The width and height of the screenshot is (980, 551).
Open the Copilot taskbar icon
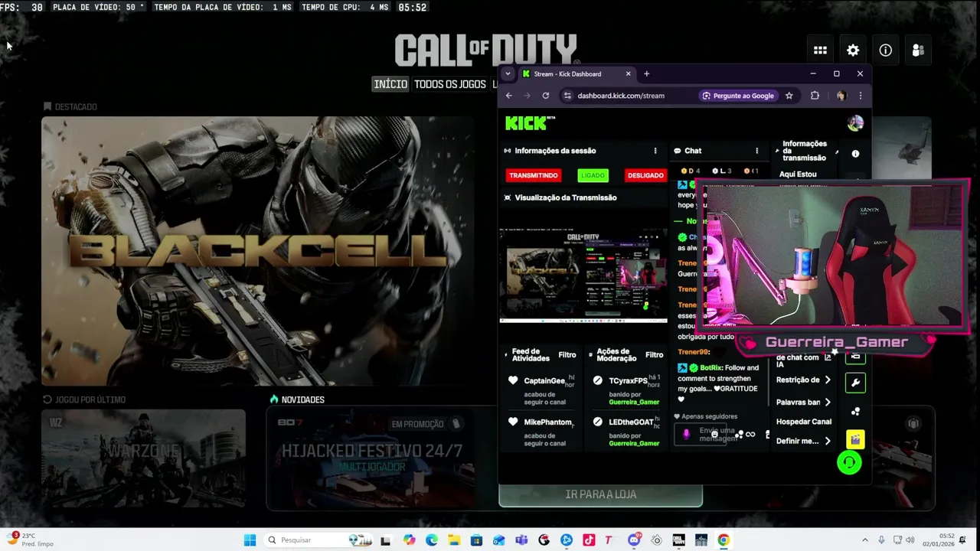pos(409,540)
